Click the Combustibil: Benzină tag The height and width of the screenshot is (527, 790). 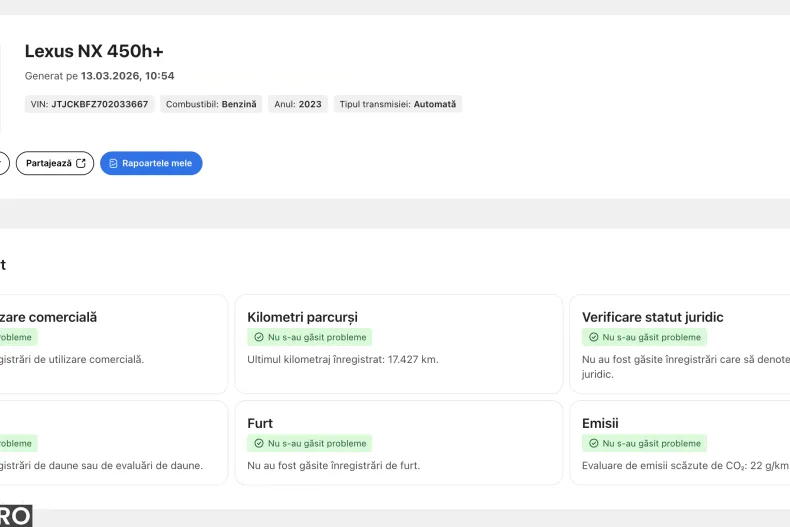coord(211,104)
